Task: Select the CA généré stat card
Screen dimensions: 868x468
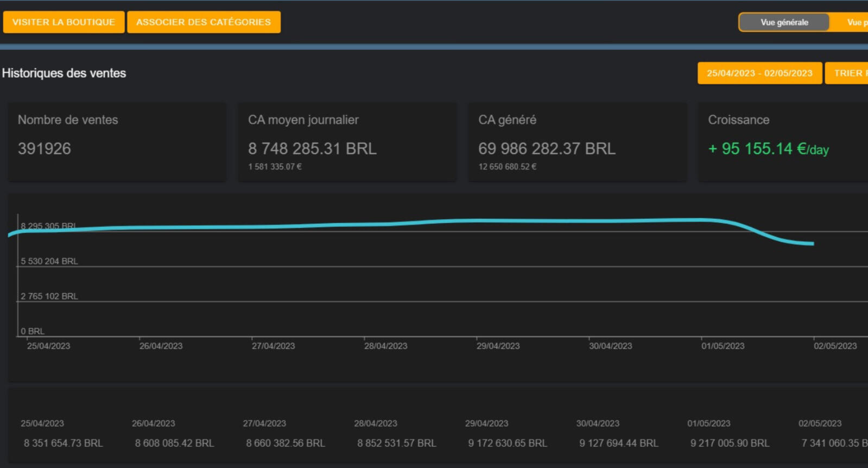Action: pyautogui.click(x=577, y=142)
